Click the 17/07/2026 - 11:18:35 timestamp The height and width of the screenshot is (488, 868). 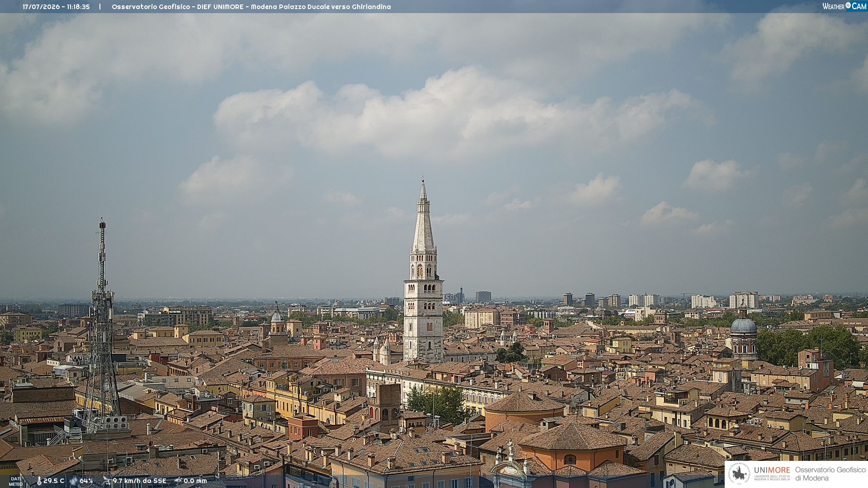pyautogui.click(x=56, y=7)
